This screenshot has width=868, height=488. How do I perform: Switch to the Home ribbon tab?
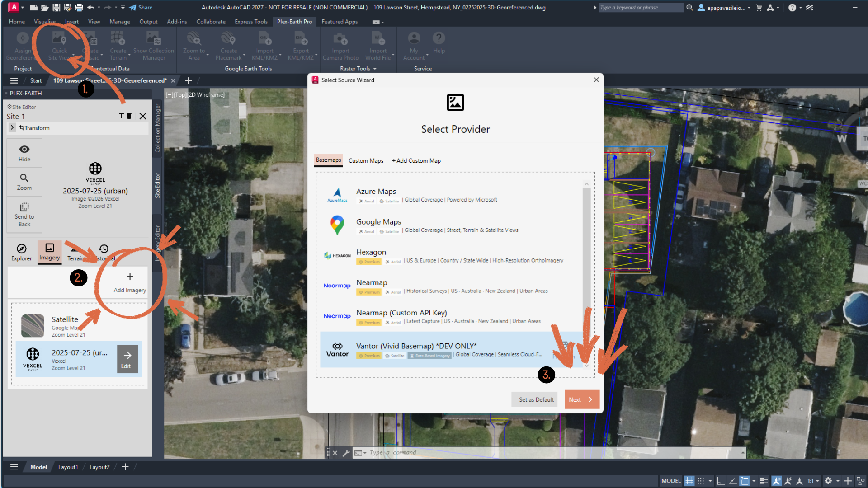17,22
